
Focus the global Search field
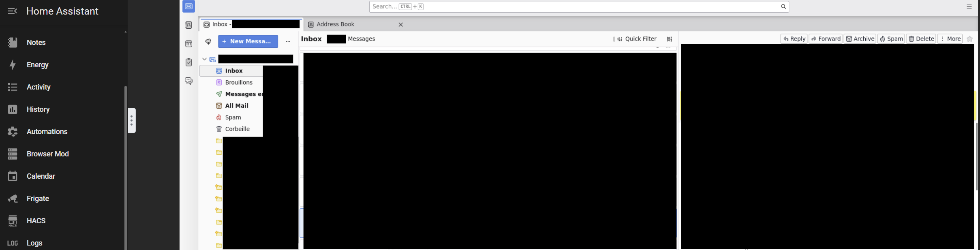tap(579, 6)
